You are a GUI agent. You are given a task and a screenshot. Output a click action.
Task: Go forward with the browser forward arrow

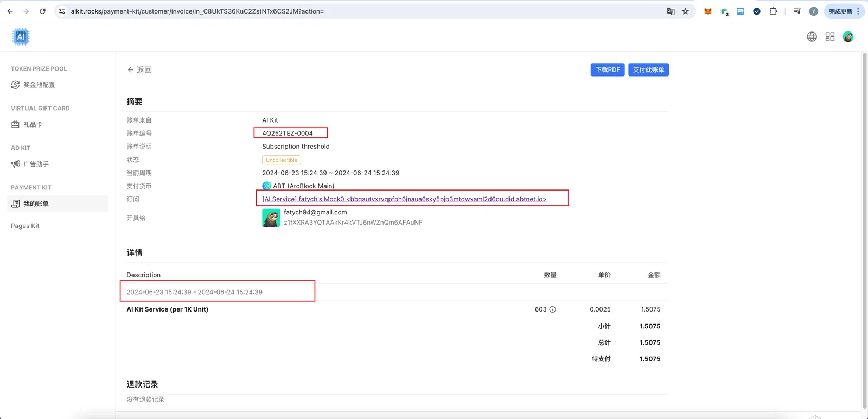point(26,11)
